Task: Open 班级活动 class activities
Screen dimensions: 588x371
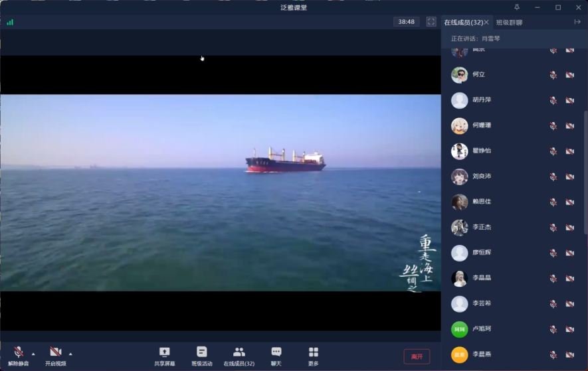Action: 202,352
